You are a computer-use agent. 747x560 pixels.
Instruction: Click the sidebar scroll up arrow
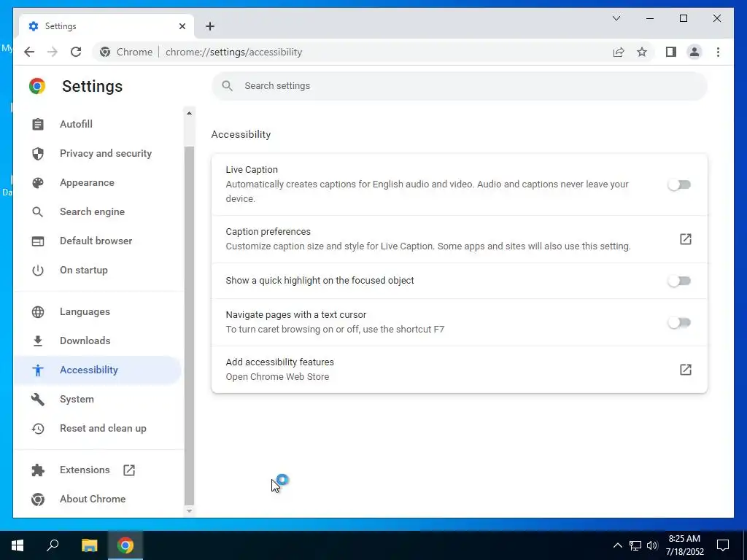point(189,113)
